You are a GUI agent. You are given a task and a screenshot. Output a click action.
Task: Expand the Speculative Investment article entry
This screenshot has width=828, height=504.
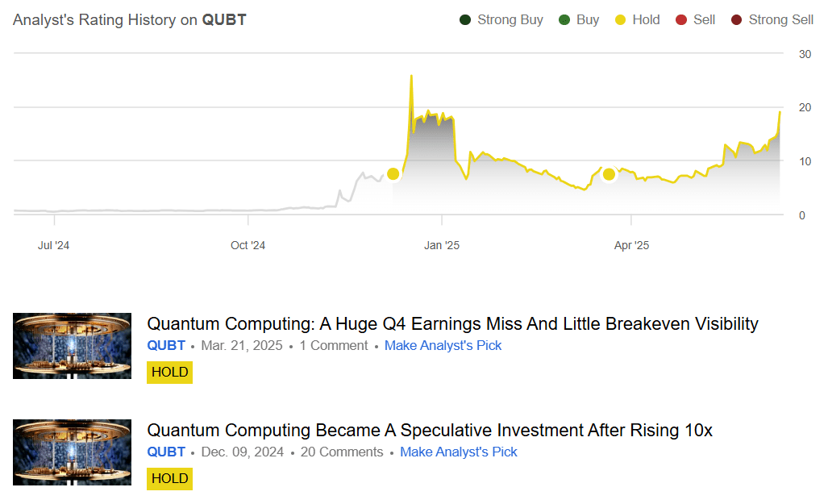pyautogui.click(x=429, y=430)
